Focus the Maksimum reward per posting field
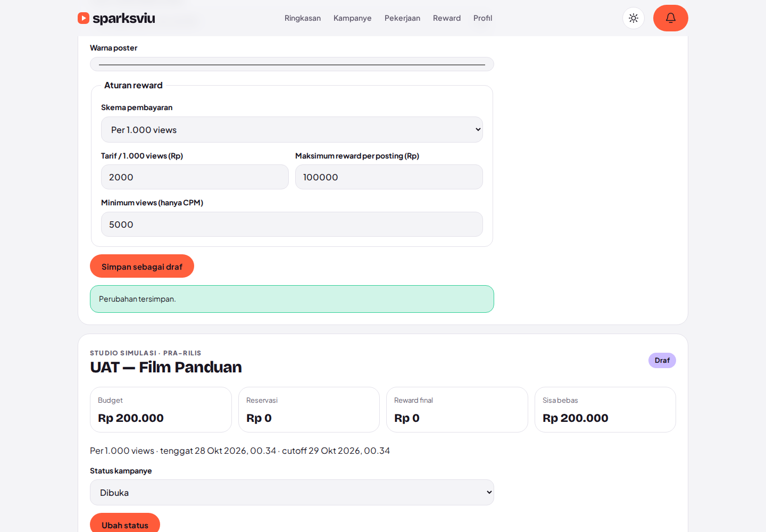This screenshot has width=766, height=532. [389, 177]
